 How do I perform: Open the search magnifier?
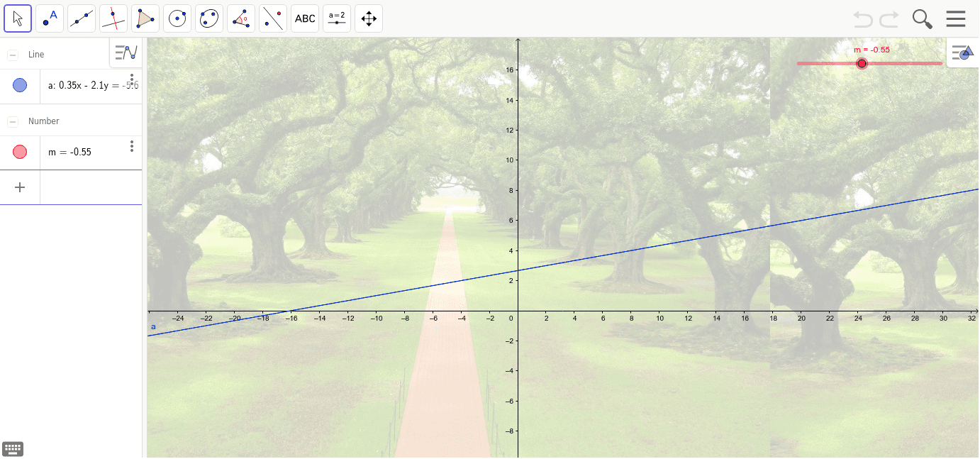click(x=922, y=19)
